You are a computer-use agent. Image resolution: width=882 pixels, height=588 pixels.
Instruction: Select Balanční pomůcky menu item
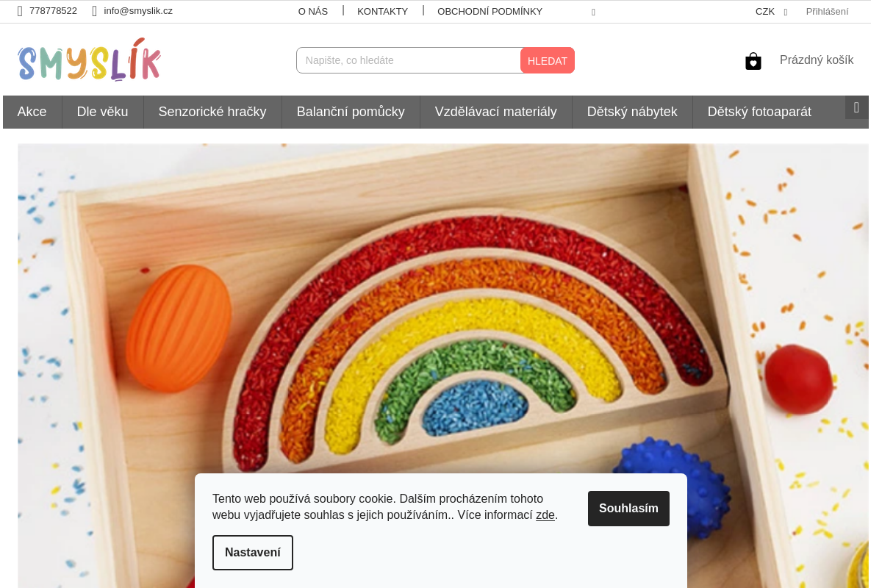pyautogui.click(x=351, y=112)
